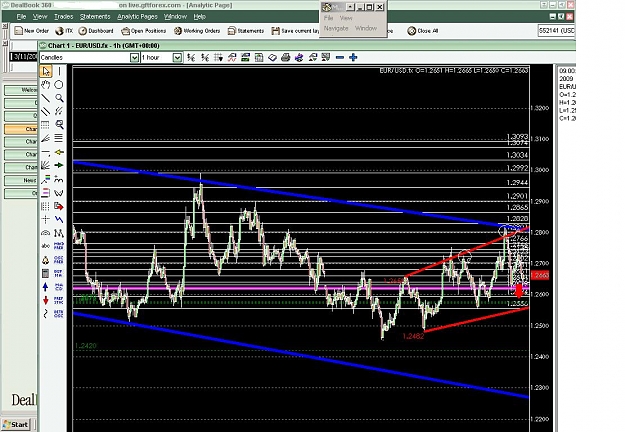Click the ITX toolbar button
The height and width of the screenshot is (432, 625).
pyautogui.click(x=64, y=31)
